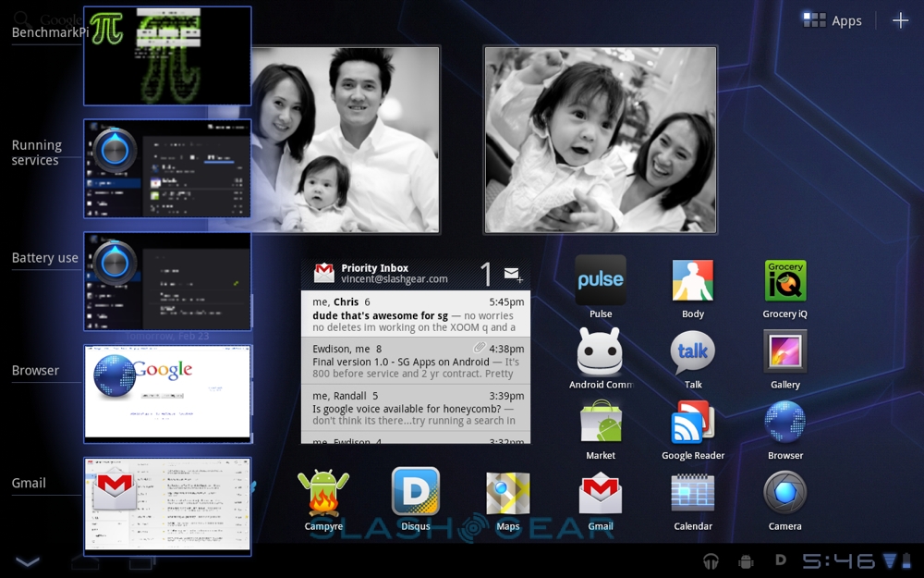Open email from Chris in Priority Inbox
Image resolution: width=924 pixels, height=578 pixels.
[x=416, y=314]
